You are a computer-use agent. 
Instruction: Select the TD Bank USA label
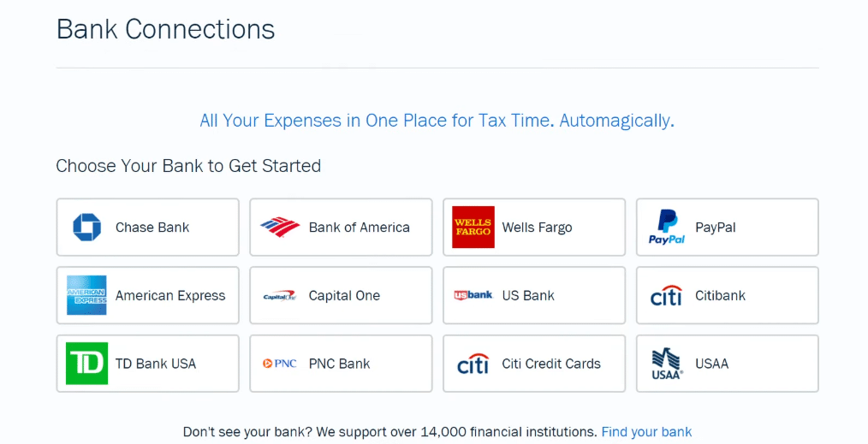click(156, 364)
